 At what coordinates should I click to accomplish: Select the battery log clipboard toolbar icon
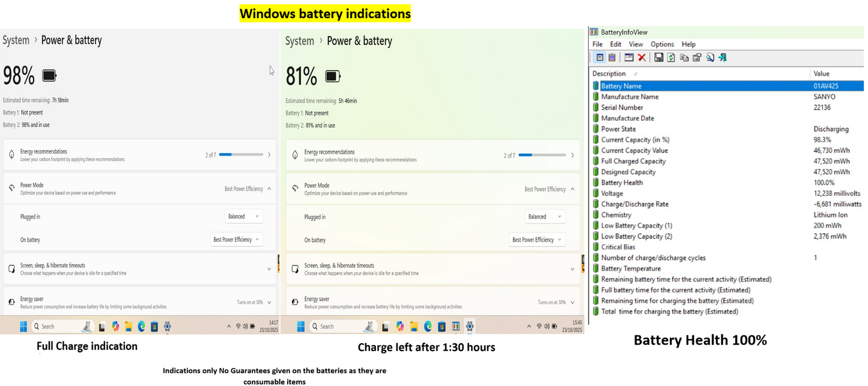612,58
